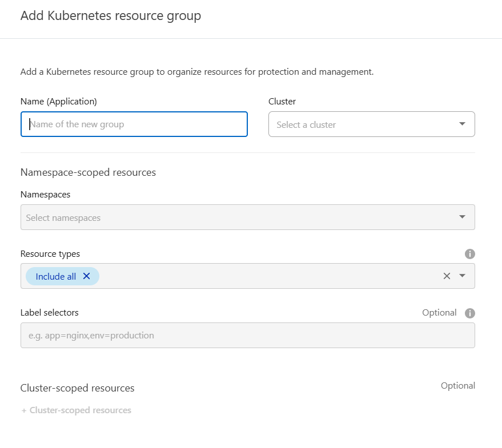Click the Resource types field area
The width and height of the screenshot is (502, 448).
tap(247, 276)
